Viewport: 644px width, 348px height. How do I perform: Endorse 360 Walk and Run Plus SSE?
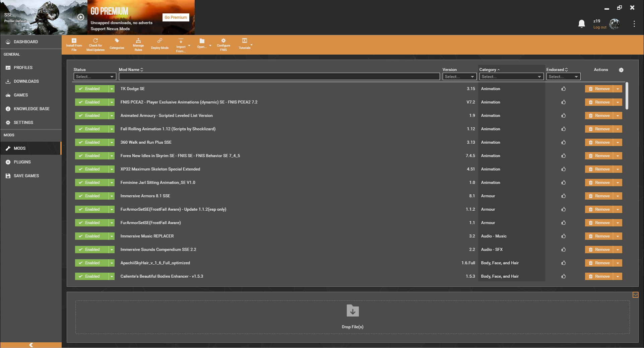(x=564, y=142)
